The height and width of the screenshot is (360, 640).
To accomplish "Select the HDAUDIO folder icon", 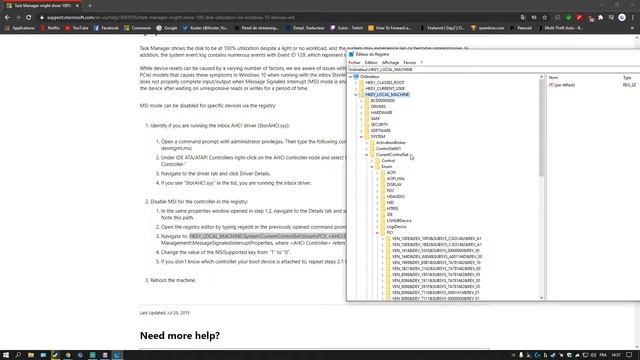I will [383, 197].
